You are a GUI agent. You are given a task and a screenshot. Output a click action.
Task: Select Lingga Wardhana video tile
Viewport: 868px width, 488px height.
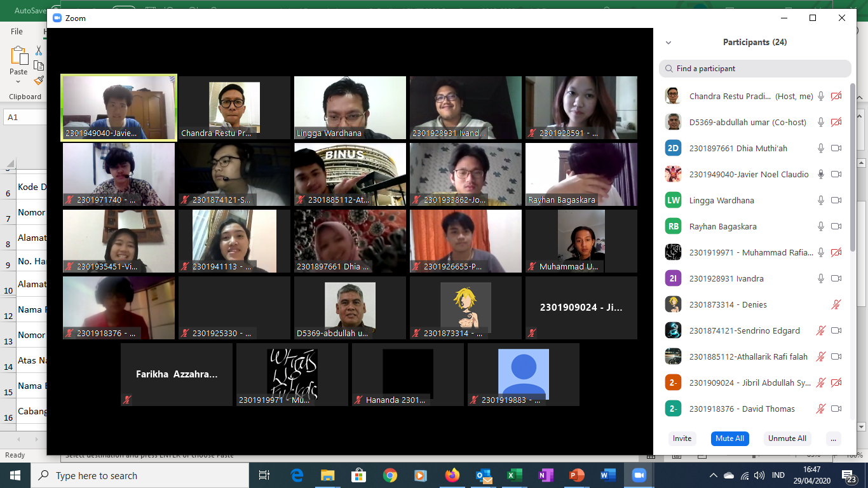[350, 107]
